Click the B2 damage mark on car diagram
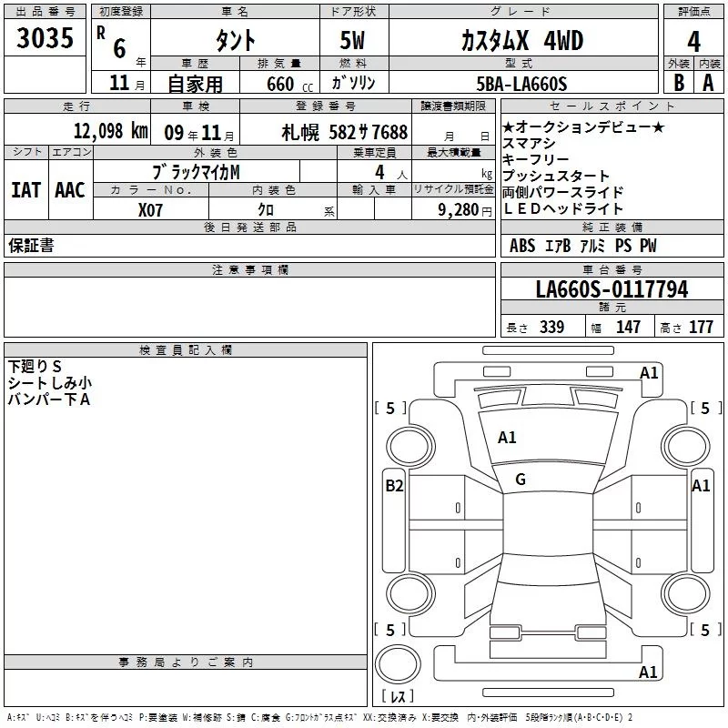 point(394,486)
